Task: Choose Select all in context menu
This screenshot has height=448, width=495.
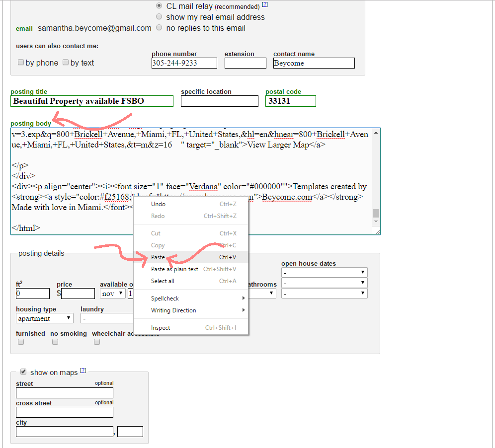Action: click(x=163, y=281)
